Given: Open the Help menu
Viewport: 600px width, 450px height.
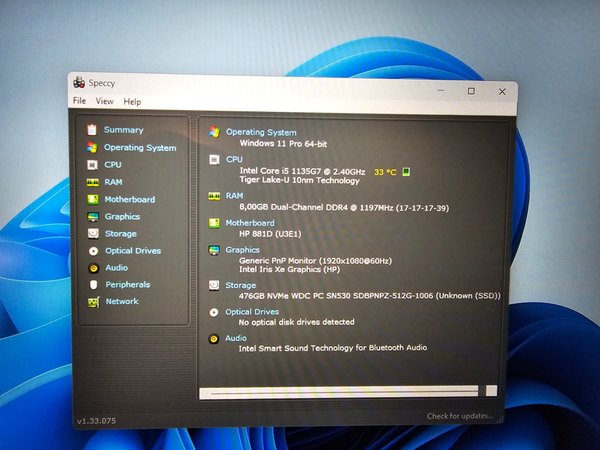Looking at the screenshot, I should tap(132, 102).
